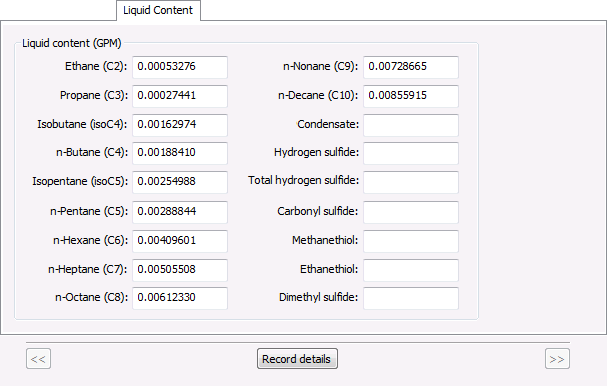Click the Total hydrogen sulfide field
Screen dimensions: 607x386
click(x=411, y=182)
